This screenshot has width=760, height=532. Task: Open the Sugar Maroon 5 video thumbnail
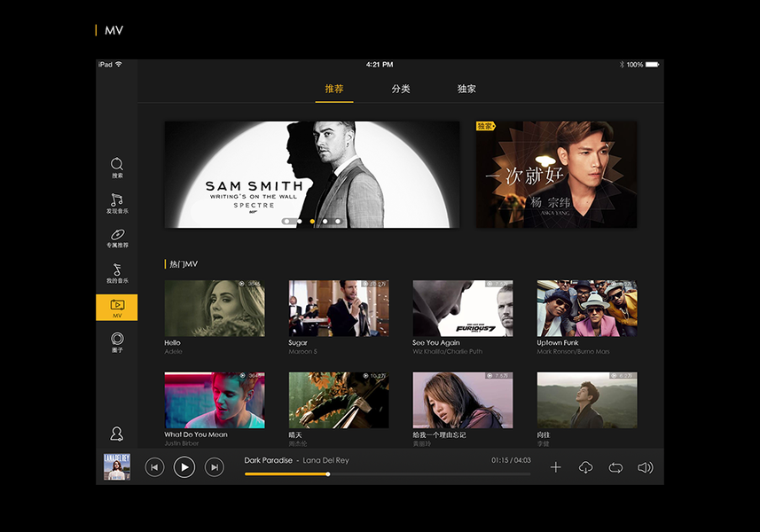click(x=339, y=309)
